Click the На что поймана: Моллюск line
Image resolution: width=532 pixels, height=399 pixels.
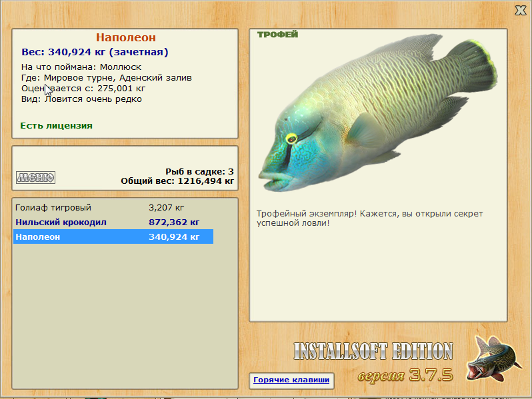pos(81,67)
